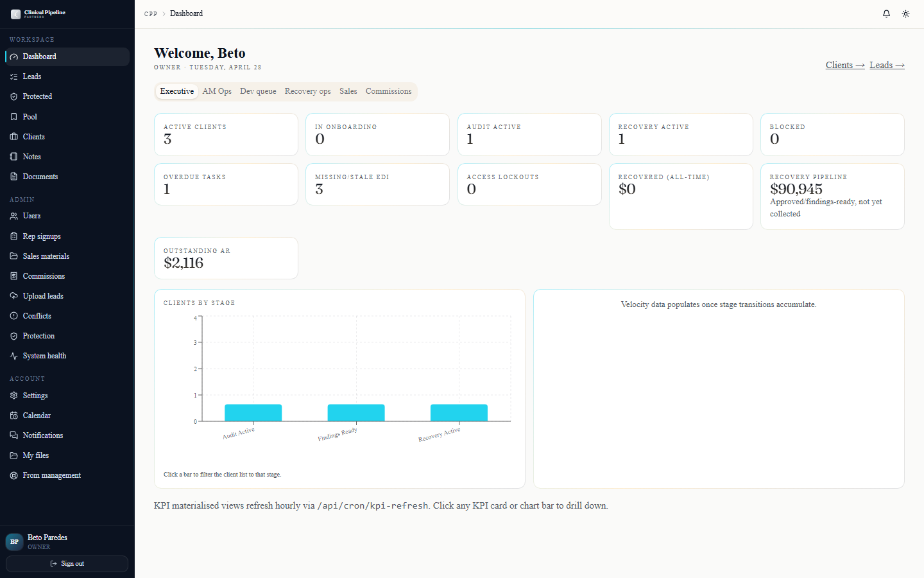Viewport: 924px width, 578px height.
Task: Click the Sign out button
Action: pyautogui.click(x=67, y=564)
